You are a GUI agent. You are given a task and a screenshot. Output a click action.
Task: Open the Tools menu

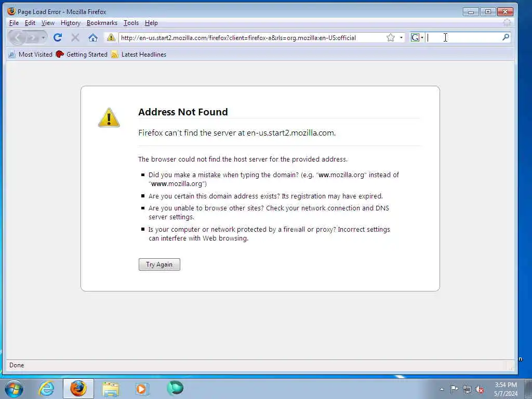pyautogui.click(x=131, y=23)
